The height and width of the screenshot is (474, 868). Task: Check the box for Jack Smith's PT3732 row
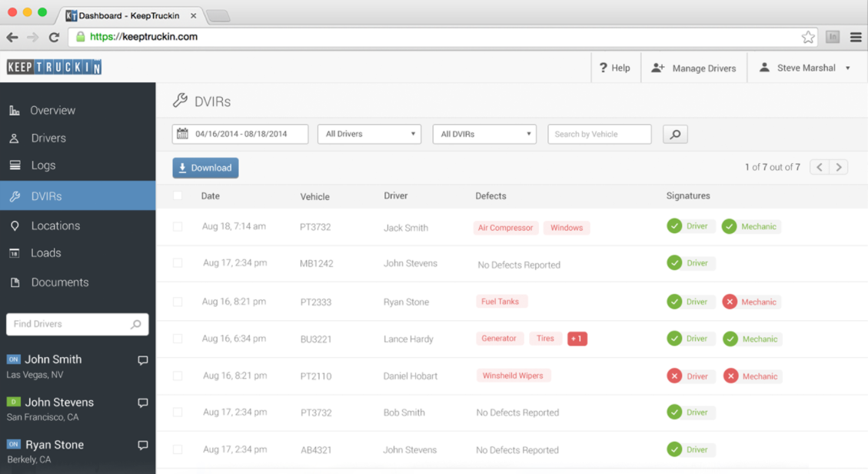[x=178, y=227]
